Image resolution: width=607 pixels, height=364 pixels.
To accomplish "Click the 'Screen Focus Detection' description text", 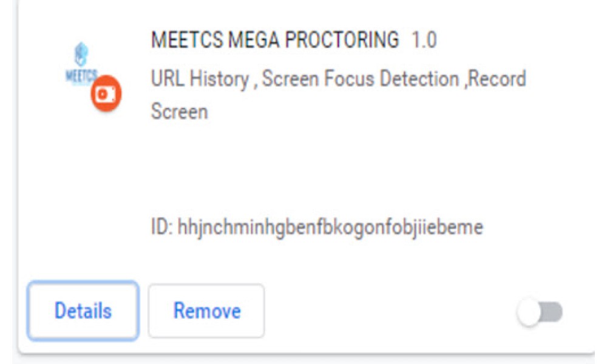I will click(361, 78).
